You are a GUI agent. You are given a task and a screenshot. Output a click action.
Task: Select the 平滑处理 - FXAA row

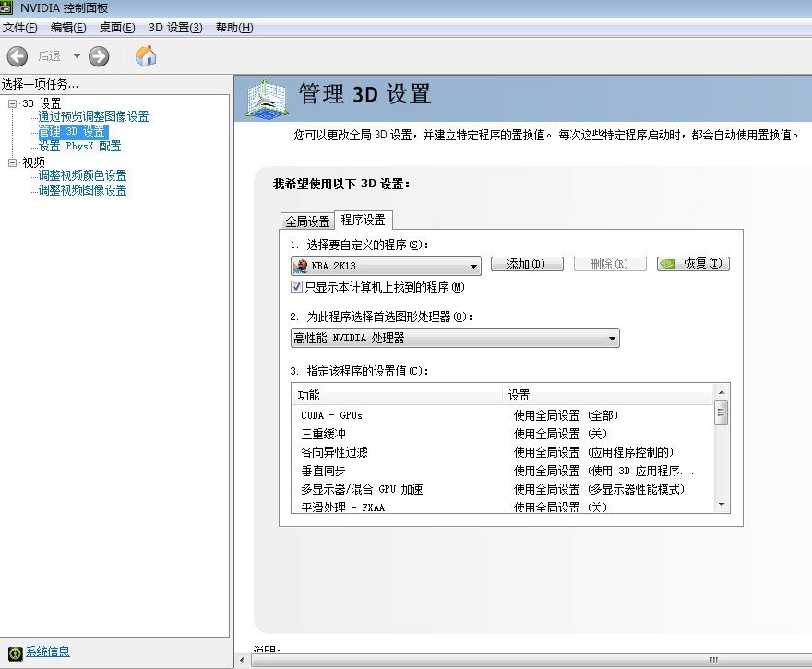[x=502, y=507]
